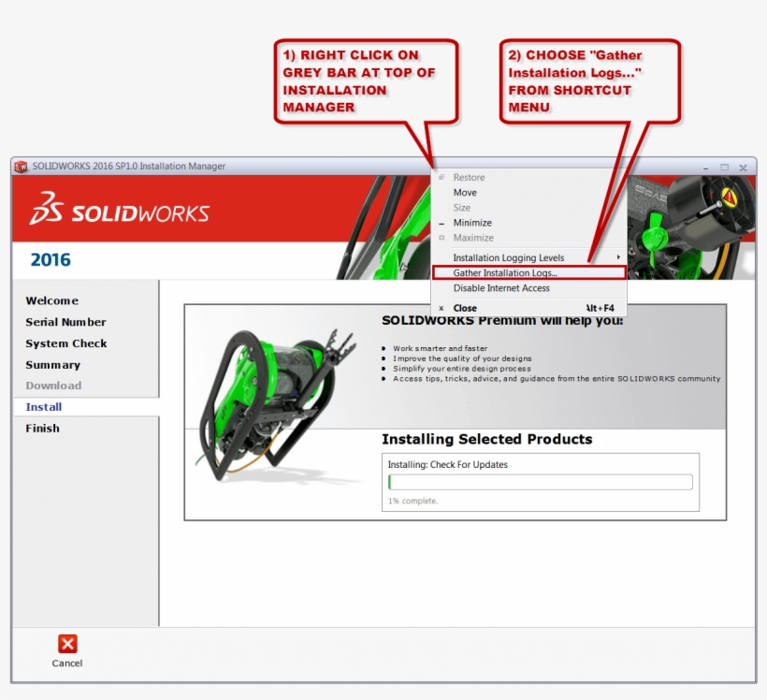Go to the System Check page
This screenshot has width=767, height=700.
[65, 343]
